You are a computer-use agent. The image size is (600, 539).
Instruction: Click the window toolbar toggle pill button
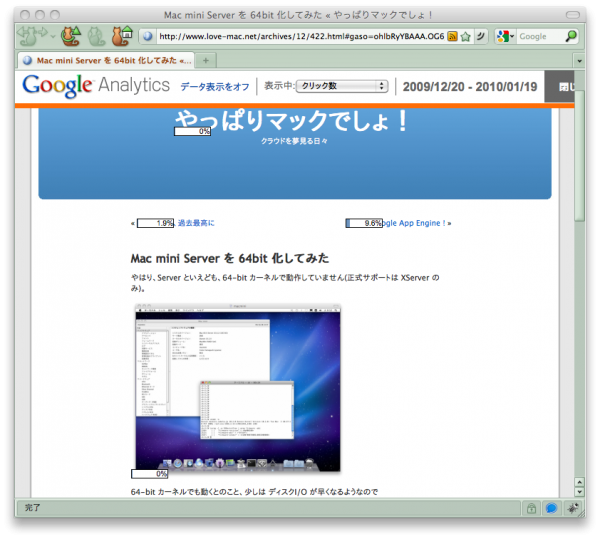[573, 15]
